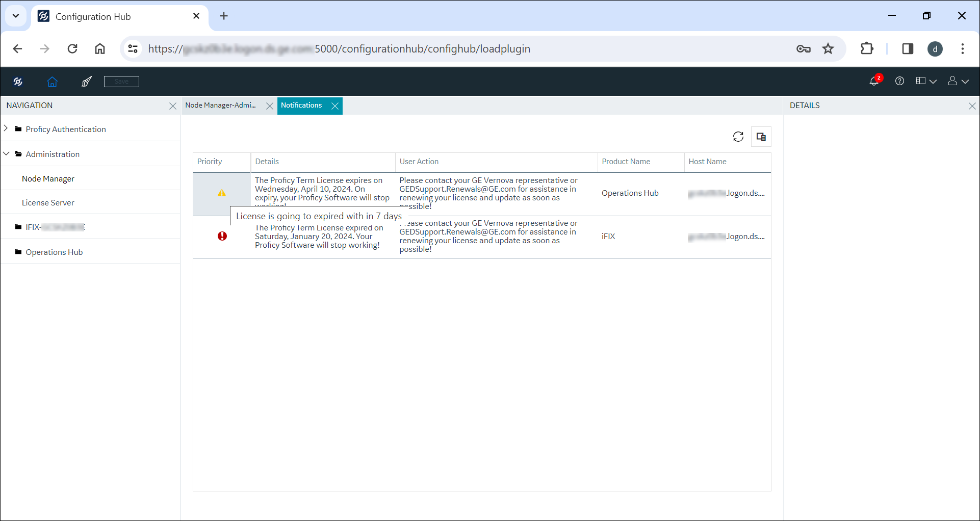Click the Operations Hub row user action text
The width and height of the screenshot is (980, 521).
488,193
